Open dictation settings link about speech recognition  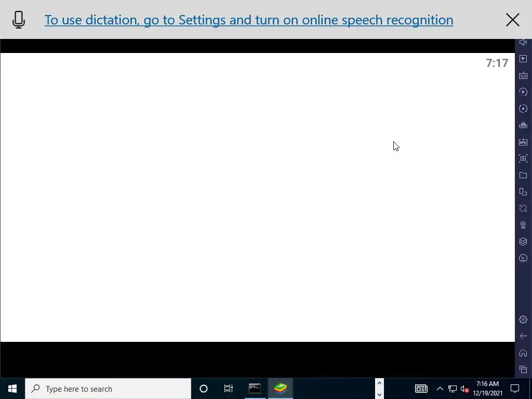(x=249, y=20)
